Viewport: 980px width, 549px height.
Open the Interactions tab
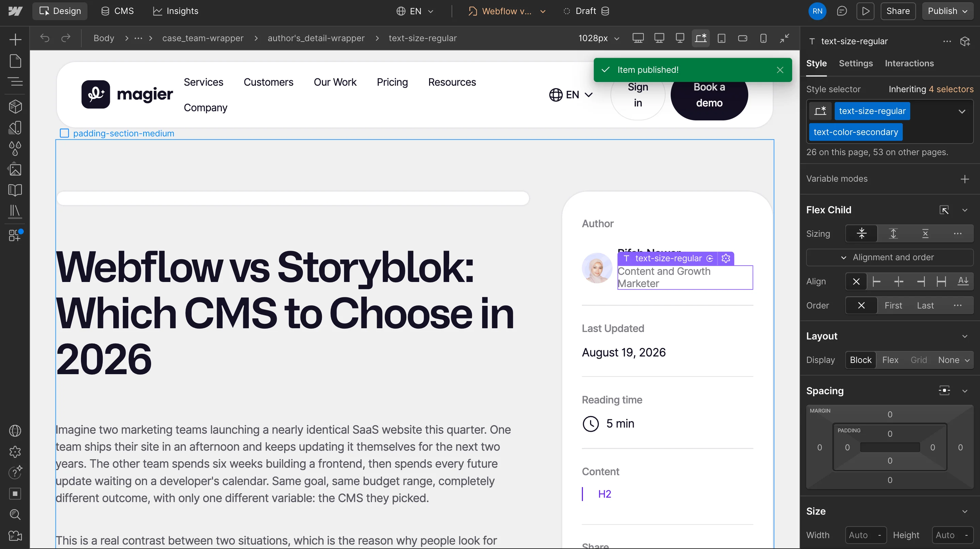[909, 64]
